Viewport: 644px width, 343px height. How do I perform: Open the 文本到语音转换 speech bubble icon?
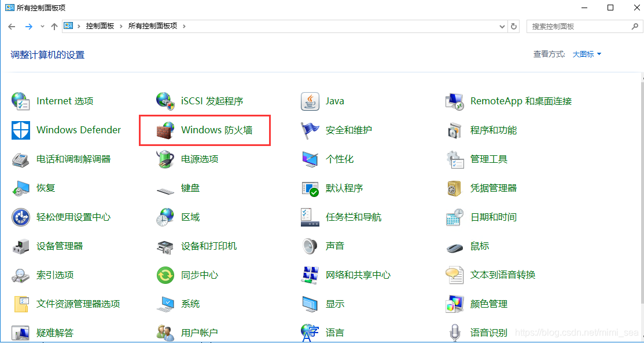455,275
